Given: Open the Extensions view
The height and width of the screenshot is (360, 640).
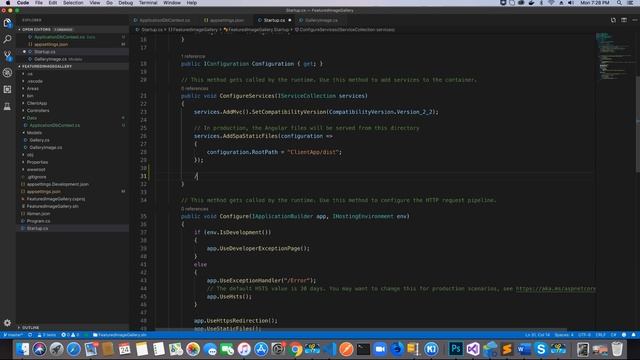Looking at the screenshot, I should click(x=7, y=89).
